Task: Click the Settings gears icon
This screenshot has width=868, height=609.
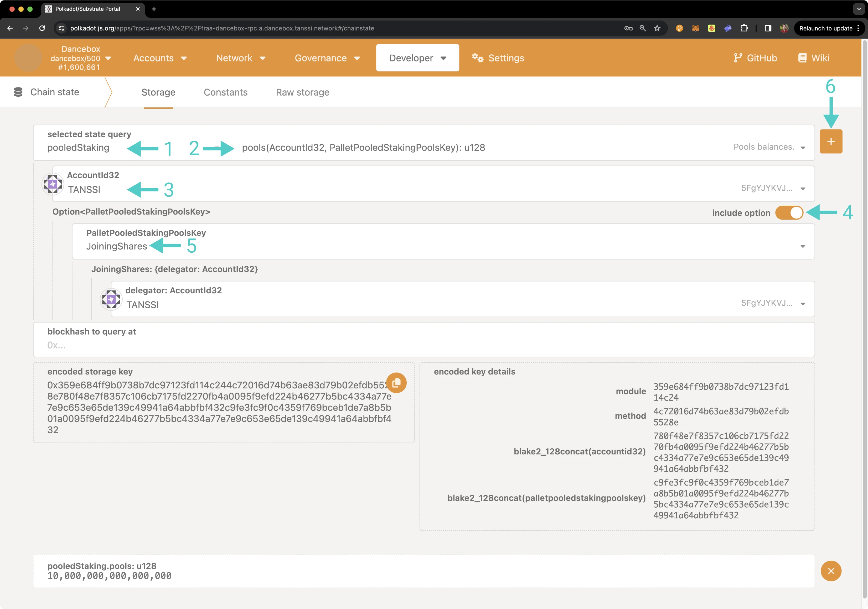Action: coord(477,58)
